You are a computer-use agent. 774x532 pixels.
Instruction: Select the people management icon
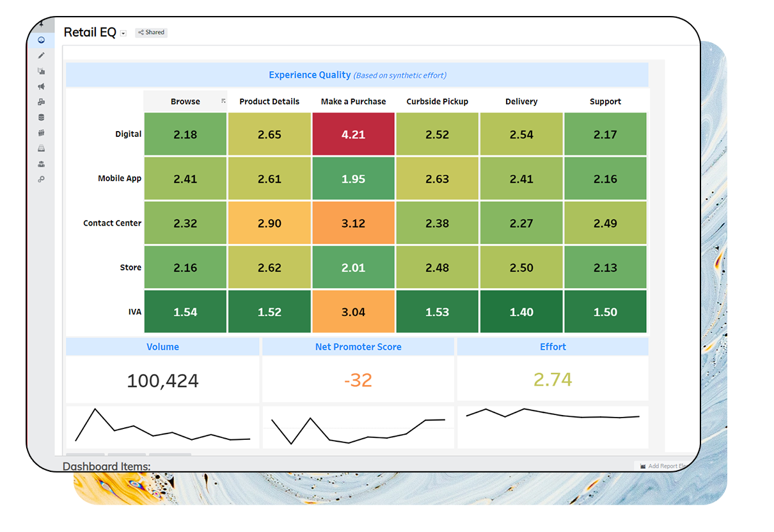[x=42, y=164]
